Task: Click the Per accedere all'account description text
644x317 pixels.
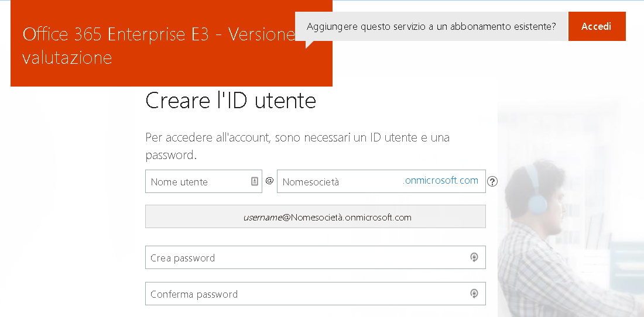Action: pyautogui.click(x=297, y=146)
